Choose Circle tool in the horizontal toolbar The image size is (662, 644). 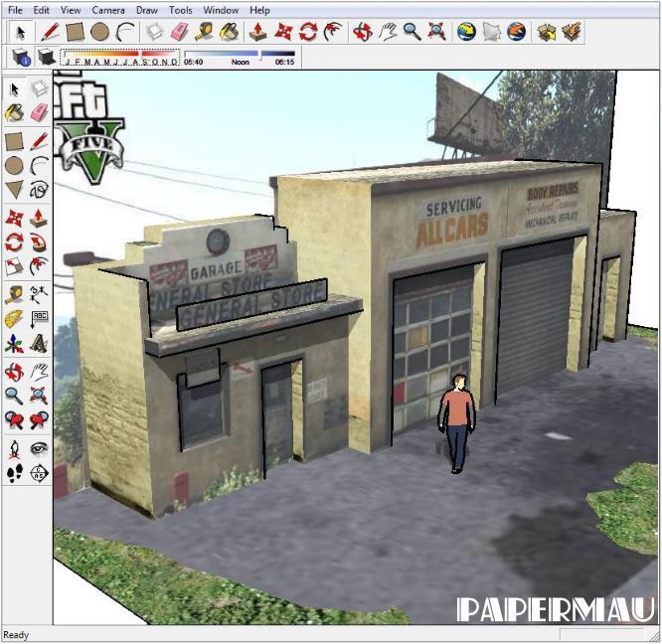click(99, 32)
